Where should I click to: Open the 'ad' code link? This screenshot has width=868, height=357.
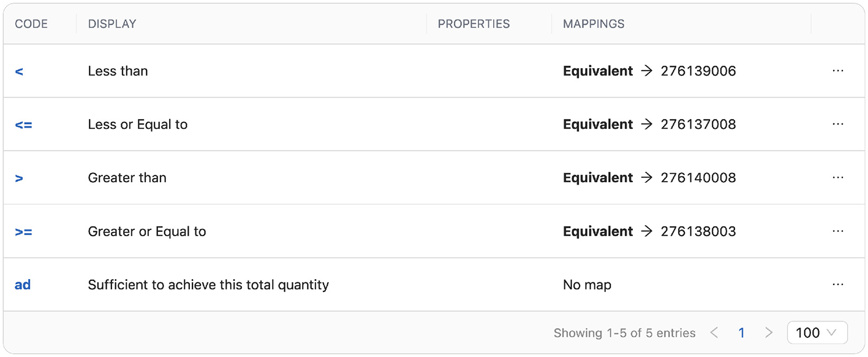tap(23, 285)
